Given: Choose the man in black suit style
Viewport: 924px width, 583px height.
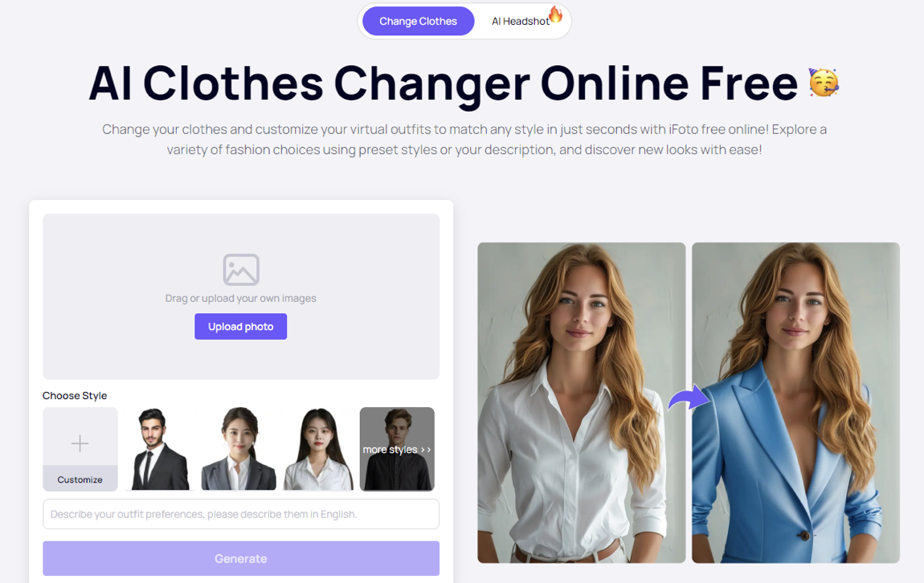Looking at the screenshot, I should 159,449.
